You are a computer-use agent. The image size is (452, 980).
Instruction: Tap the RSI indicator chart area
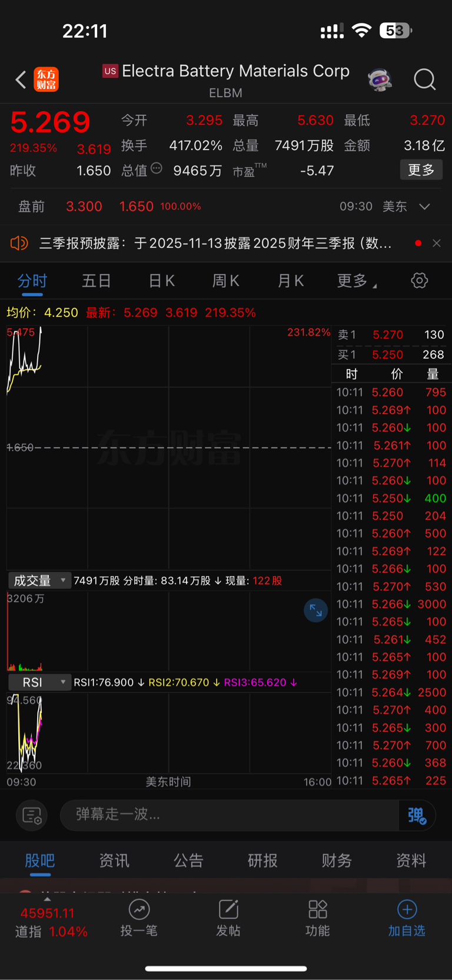tap(169, 733)
